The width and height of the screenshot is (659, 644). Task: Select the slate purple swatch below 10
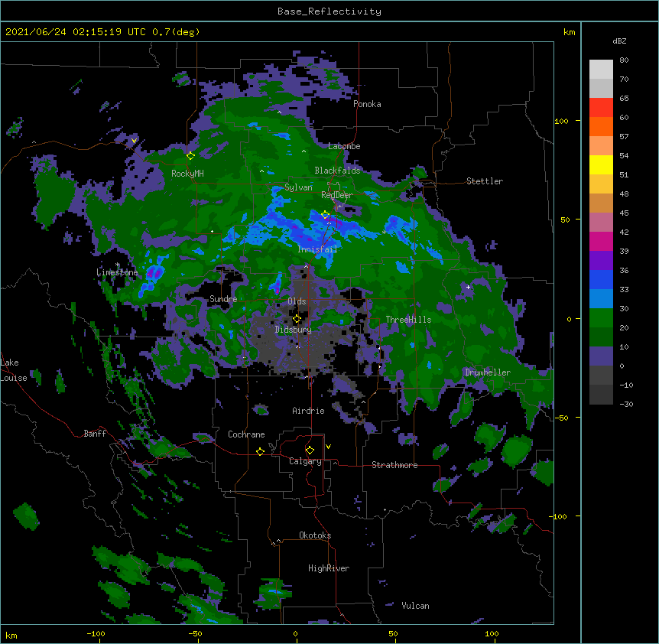point(601,356)
